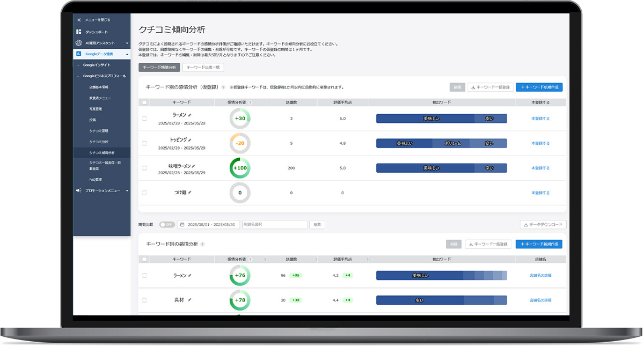The width and height of the screenshot is (644, 347).
Task: Click the dashboard icon in the sidebar
Action: pos(79,32)
